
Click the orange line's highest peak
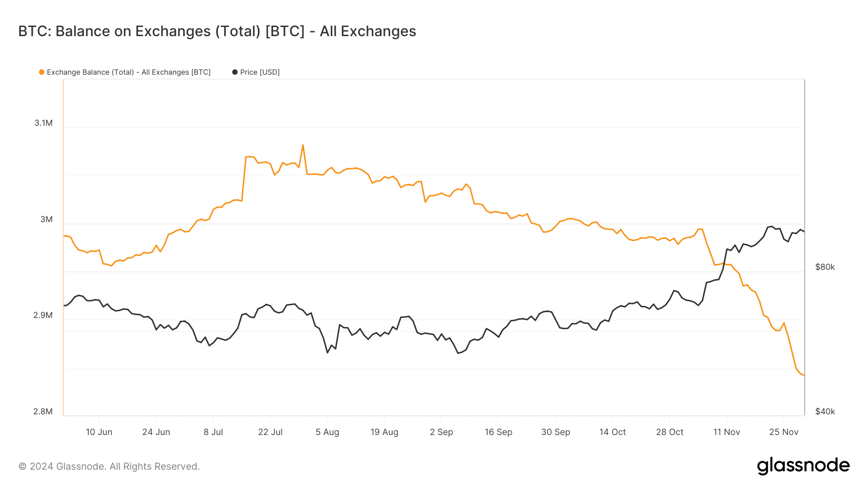(x=303, y=145)
